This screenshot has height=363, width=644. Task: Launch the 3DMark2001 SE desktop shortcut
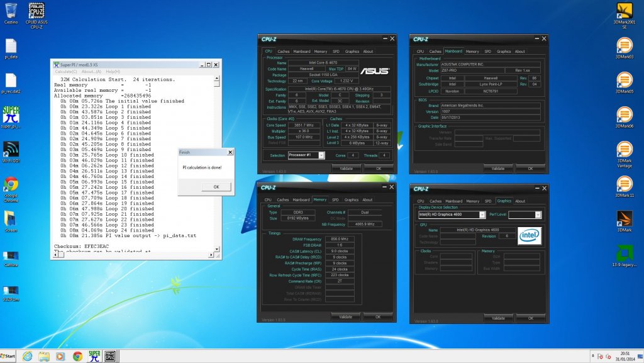click(x=625, y=16)
